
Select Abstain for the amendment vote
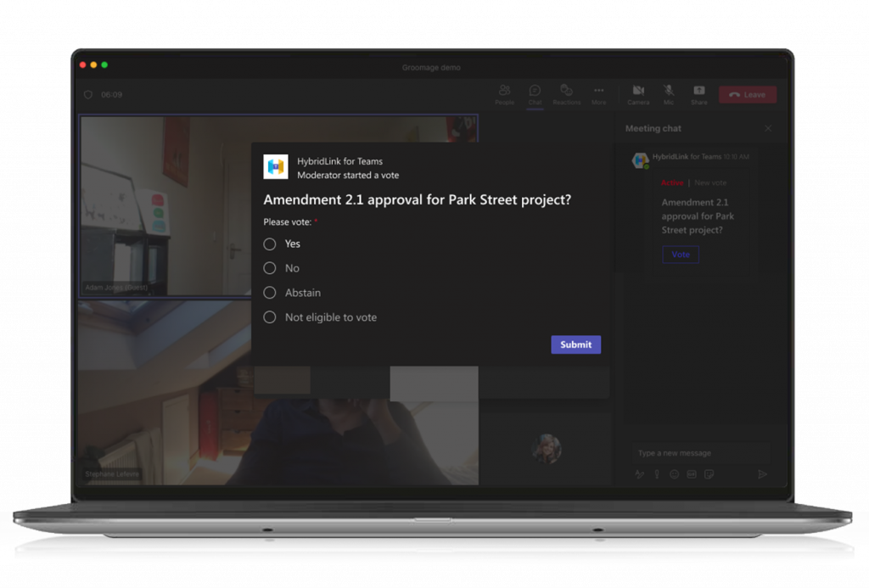(x=269, y=293)
